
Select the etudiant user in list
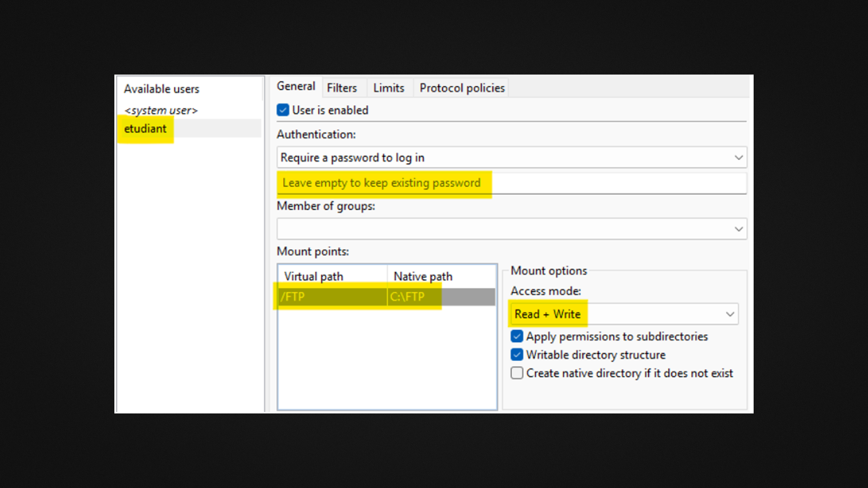[x=145, y=129]
